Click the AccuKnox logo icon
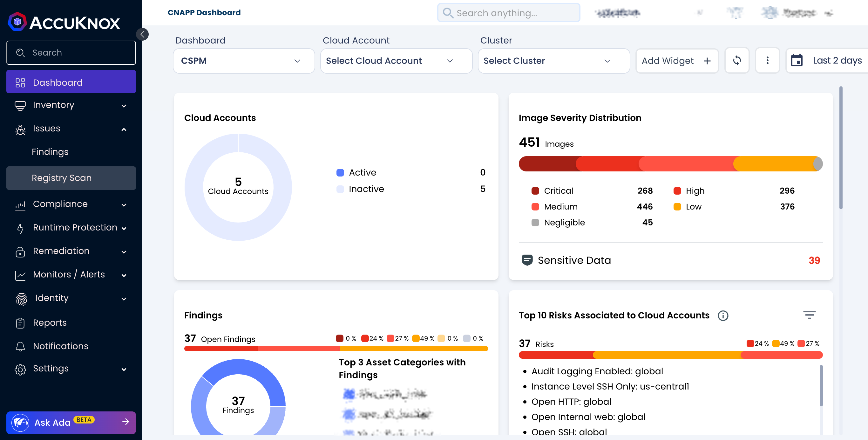 click(17, 22)
